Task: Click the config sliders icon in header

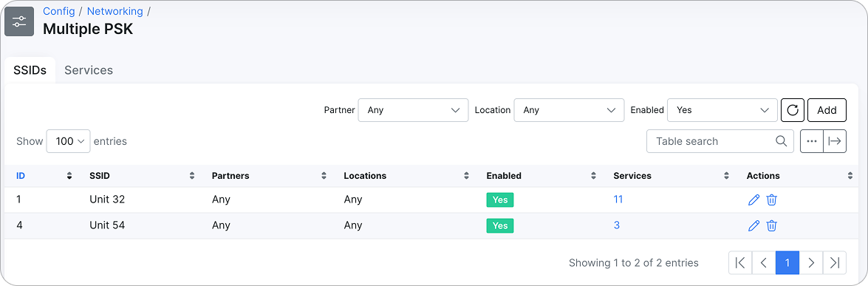Action: click(x=19, y=21)
